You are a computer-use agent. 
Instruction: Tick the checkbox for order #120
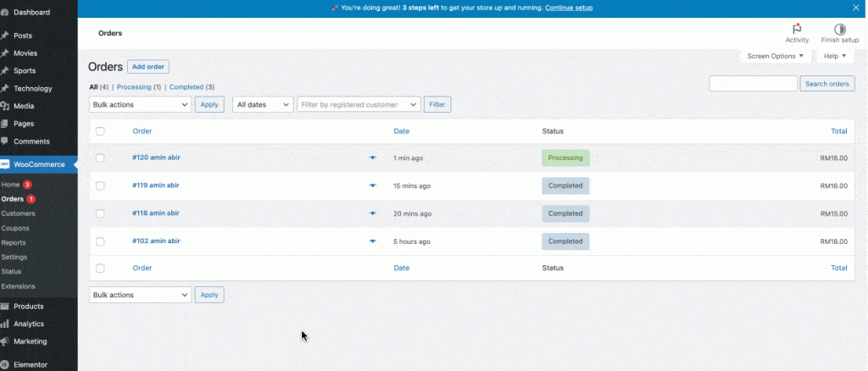tap(100, 158)
